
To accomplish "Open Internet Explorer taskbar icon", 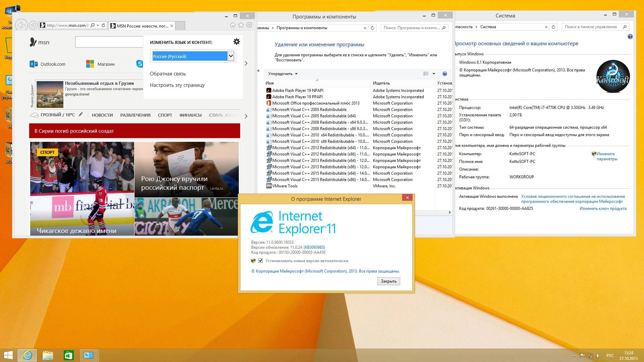I will pos(27,355).
